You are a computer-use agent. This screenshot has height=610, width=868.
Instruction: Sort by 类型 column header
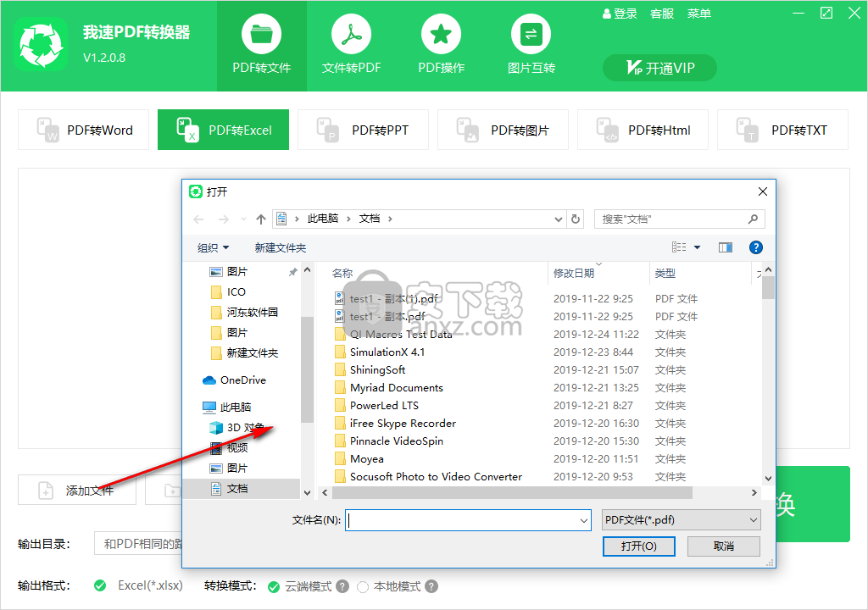tap(665, 273)
